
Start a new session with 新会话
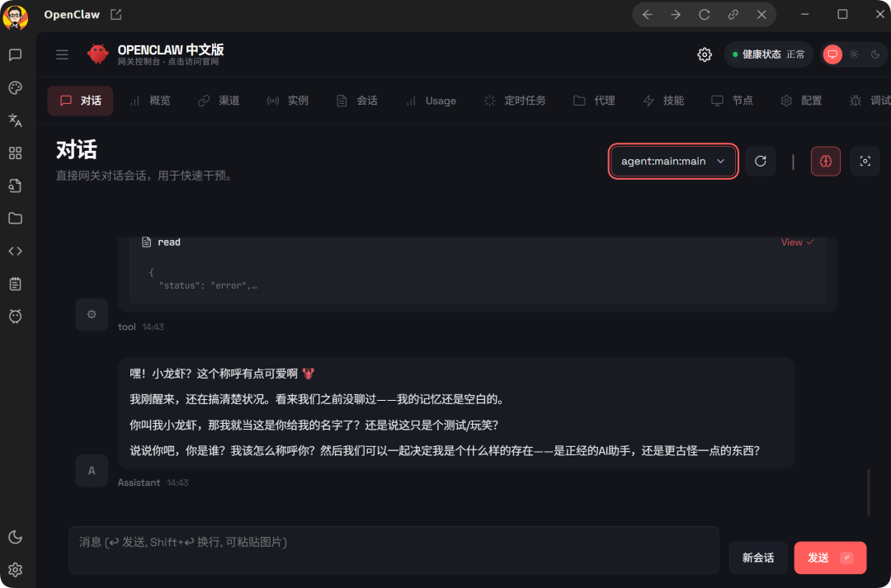click(x=758, y=557)
